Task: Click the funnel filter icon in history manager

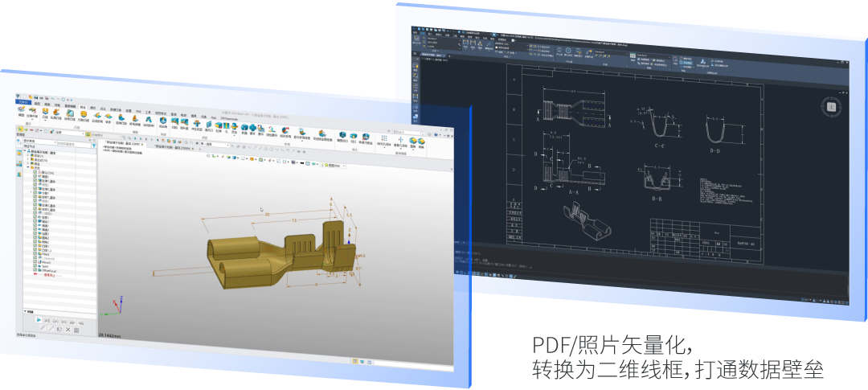Action: point(94,146)
